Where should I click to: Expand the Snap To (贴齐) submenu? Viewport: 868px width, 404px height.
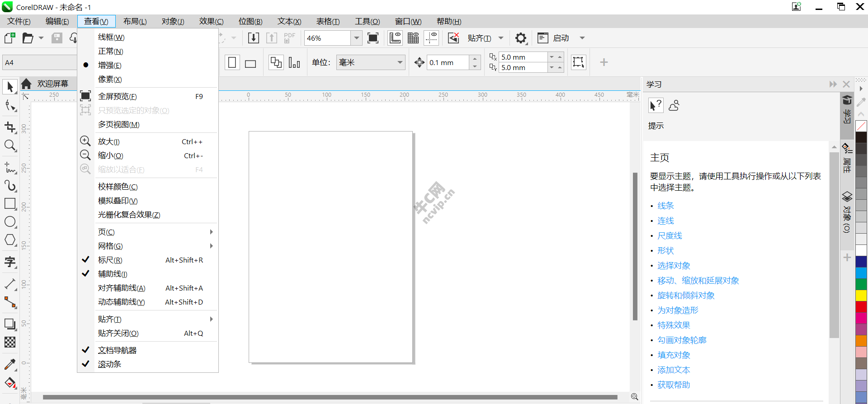[x=148, y=319]
